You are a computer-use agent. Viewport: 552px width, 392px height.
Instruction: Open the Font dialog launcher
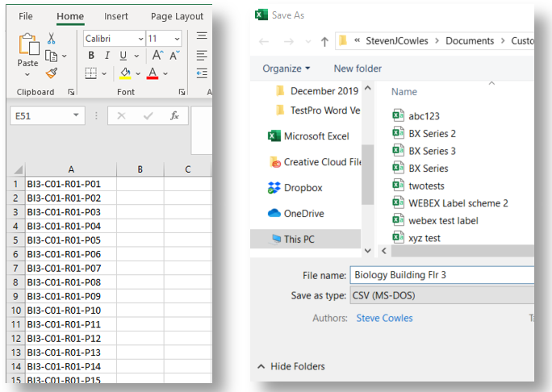point(182,92)
